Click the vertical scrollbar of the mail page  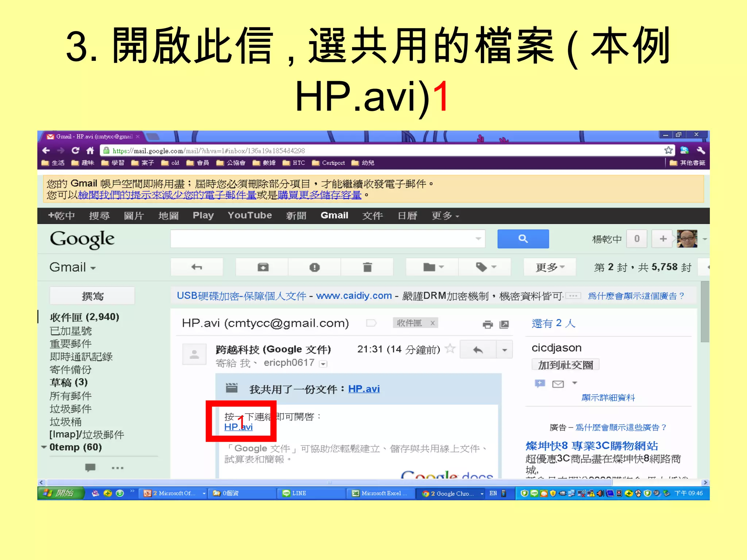pyautogui.click(x=705, y=312)
